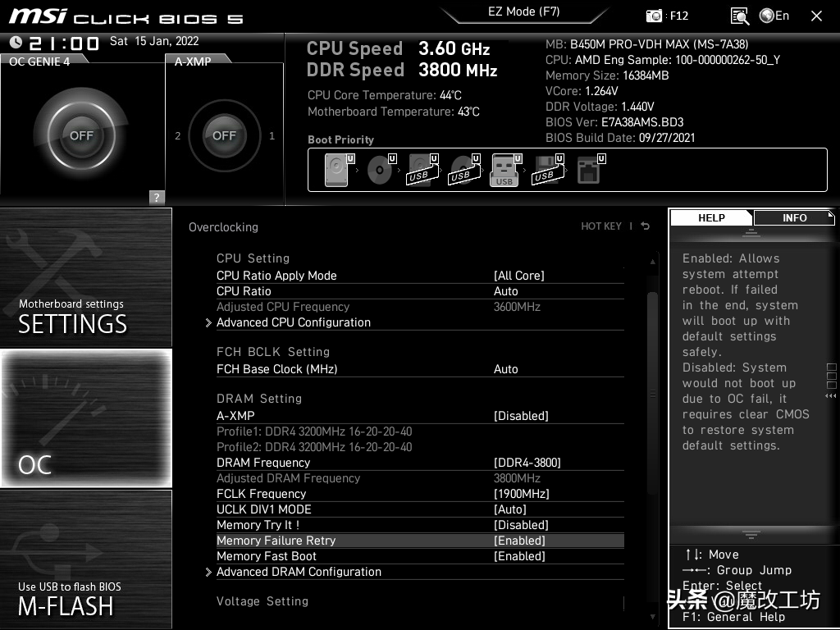Click the help panel top scroll handle

[x=751, y=232]
